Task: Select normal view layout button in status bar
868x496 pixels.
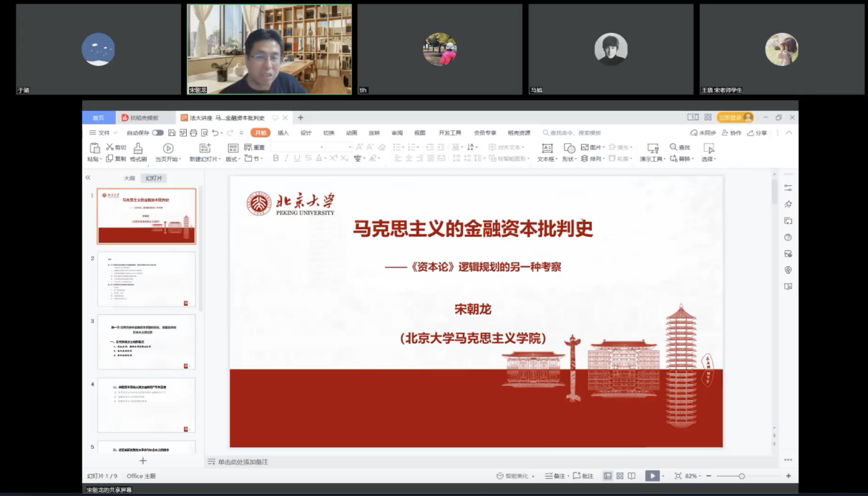Action: click(608, 476)
